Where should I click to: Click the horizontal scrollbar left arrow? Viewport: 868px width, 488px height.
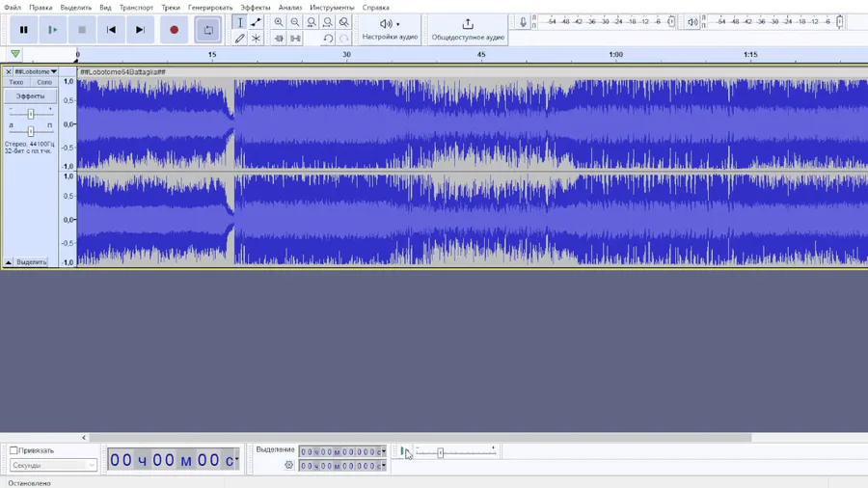point(84,438)
